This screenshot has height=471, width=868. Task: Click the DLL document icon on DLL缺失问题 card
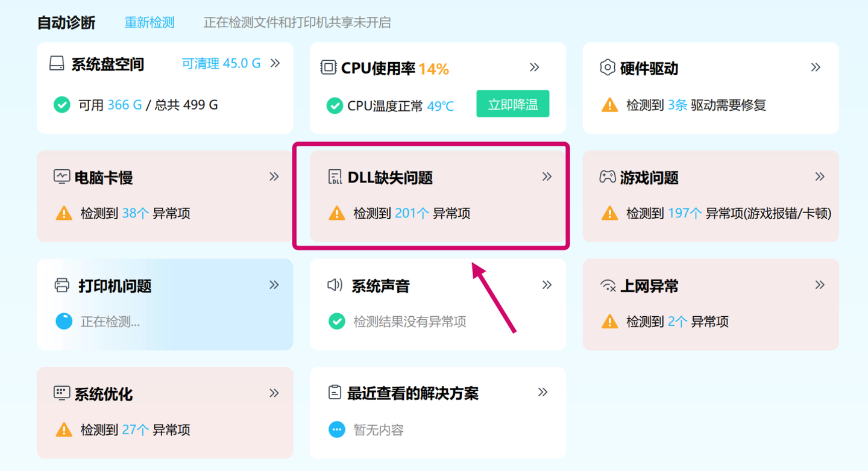click(335, 176)
